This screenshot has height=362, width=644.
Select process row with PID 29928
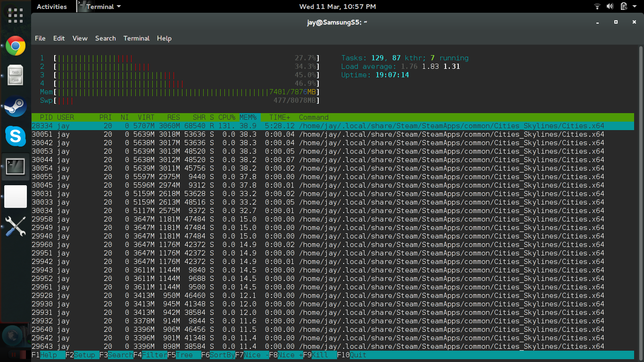click(333, 296)
